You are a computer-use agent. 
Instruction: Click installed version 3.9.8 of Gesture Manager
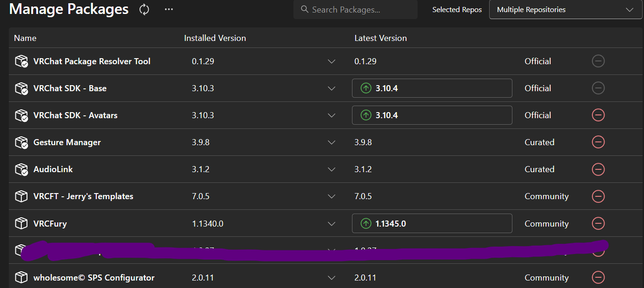pos(200,142)
